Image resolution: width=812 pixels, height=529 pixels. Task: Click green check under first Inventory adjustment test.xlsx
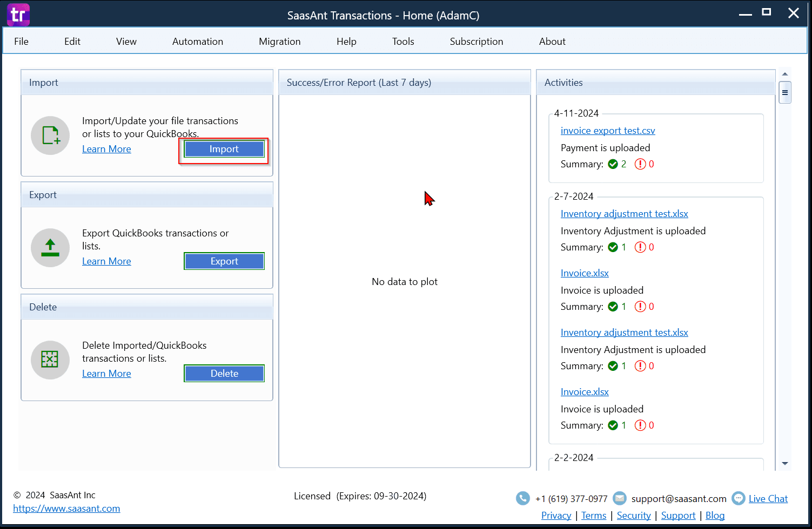coord(613,247)
